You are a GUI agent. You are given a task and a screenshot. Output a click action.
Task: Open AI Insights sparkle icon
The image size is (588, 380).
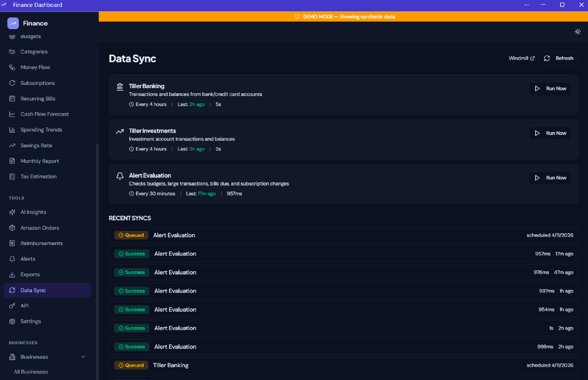pos(11,212)
